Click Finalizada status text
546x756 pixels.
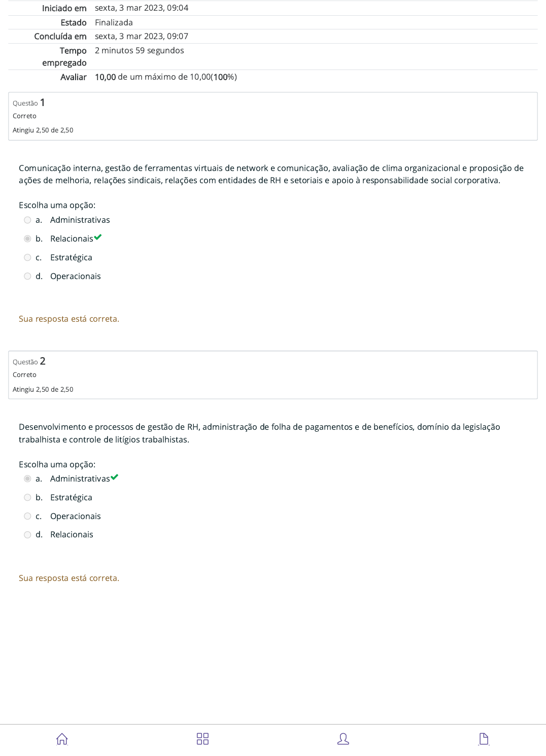coord(114,22)
